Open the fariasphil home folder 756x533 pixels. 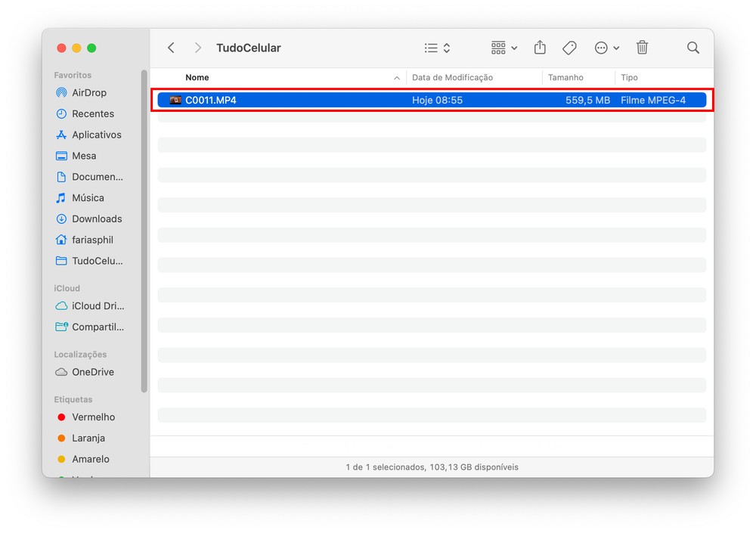click(92, 240)
